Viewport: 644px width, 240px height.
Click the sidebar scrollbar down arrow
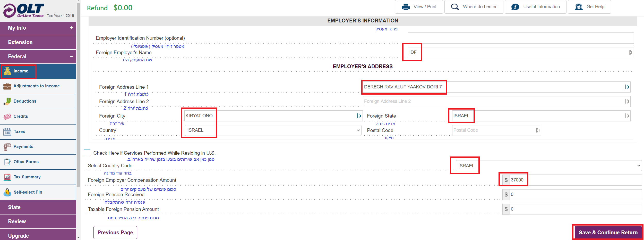tap(78, 238)
